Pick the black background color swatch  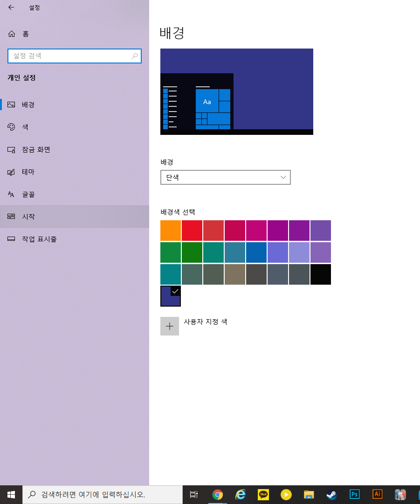tap(320, 274)
